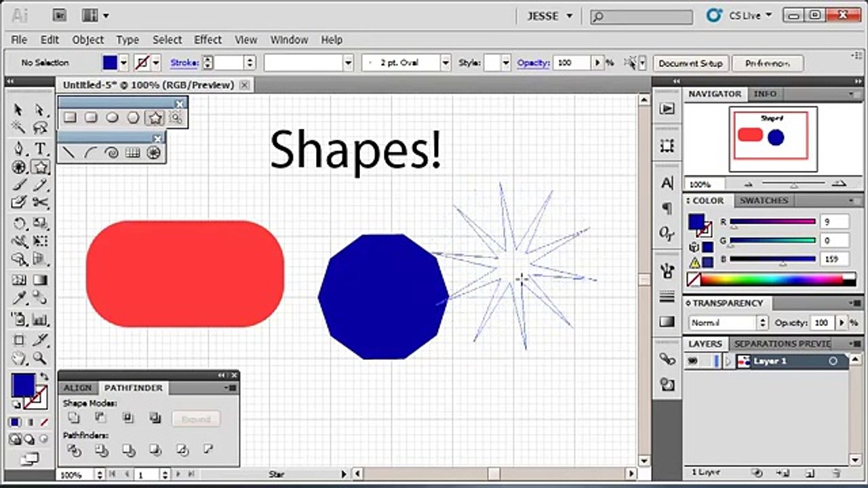
Task: Select the Direct Selection tool
Action: pos(40,110)
